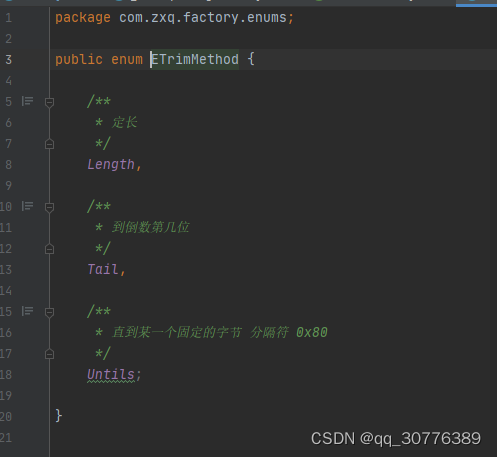Collapse the Javadoc comment starting at line 10

(49, 207)
